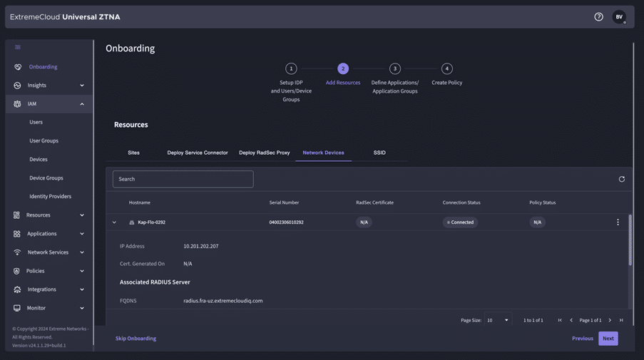Click onboarding step 3 circle

394,69
